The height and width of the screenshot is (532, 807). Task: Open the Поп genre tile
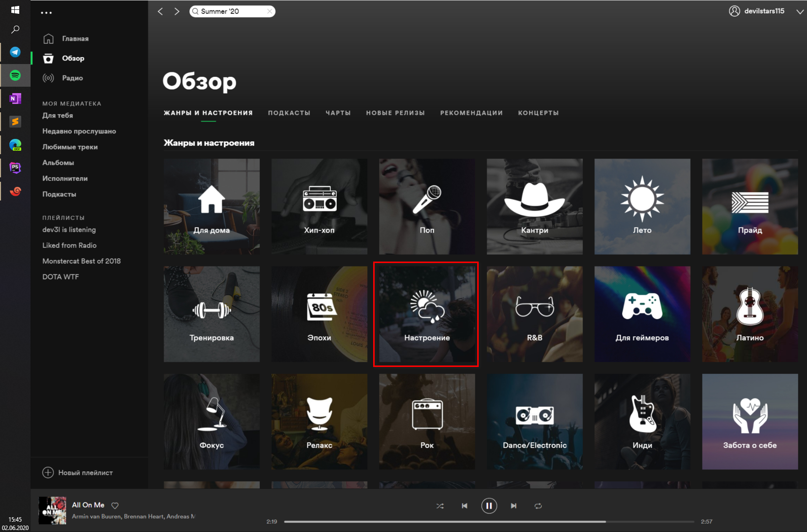(427, 206)
